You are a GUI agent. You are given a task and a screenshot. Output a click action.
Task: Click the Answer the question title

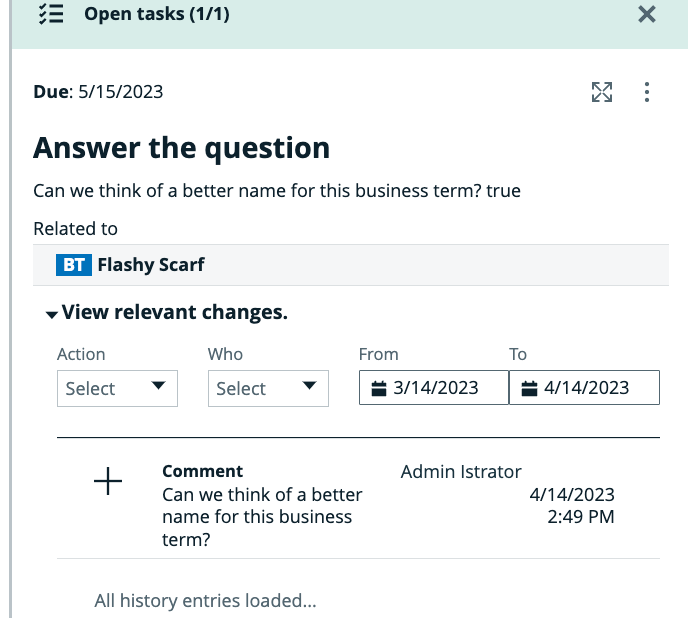coord(181,148)
